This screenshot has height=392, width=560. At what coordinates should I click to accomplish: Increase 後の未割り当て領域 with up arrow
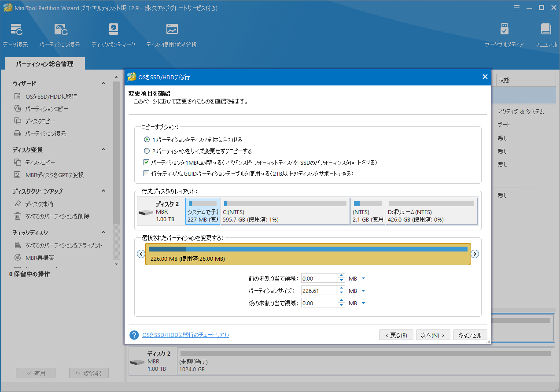(341, 301)
